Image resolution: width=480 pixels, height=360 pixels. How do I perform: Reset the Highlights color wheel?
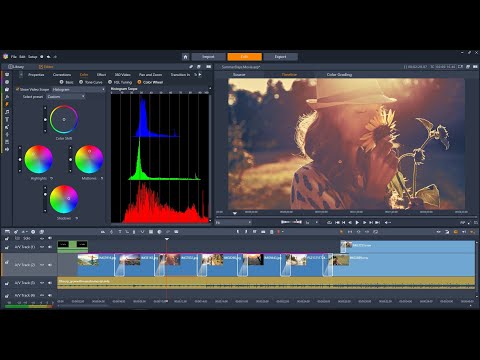point(51,179)
